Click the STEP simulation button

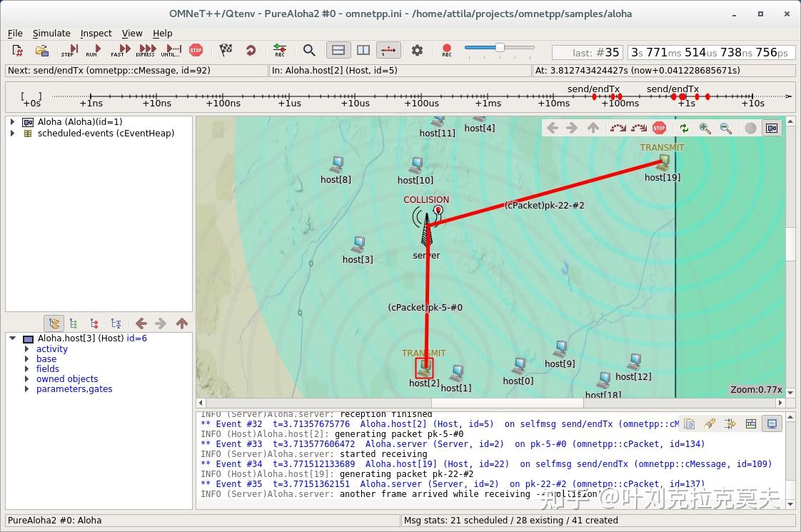coord(69,50)
